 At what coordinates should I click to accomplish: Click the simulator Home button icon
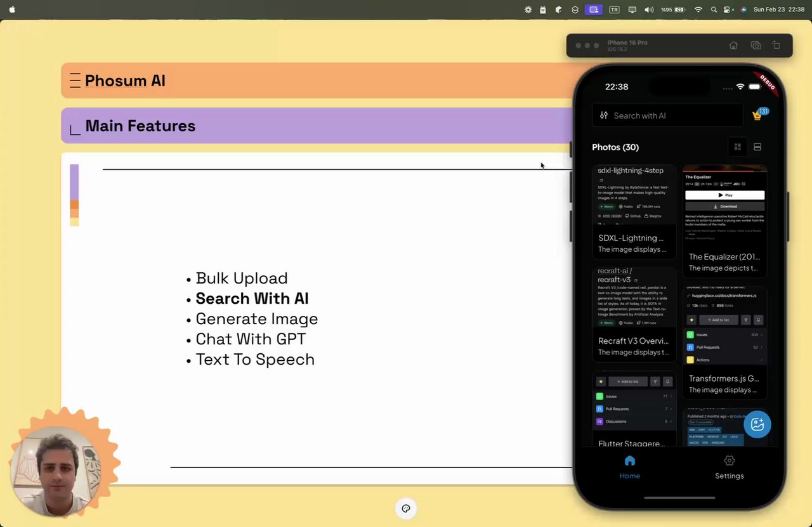[x=733, y=46]
